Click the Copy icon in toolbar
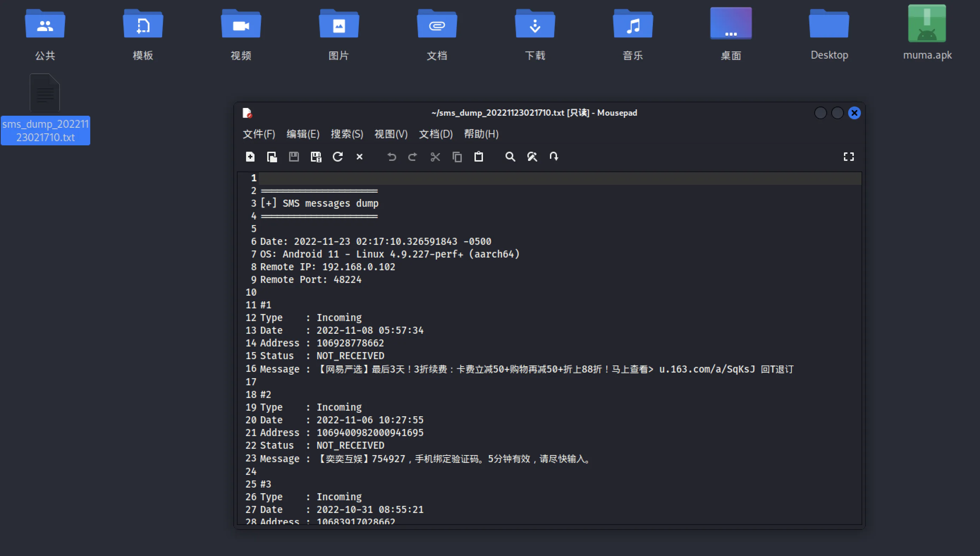The image size is (980, 556). tap(457, 157)
